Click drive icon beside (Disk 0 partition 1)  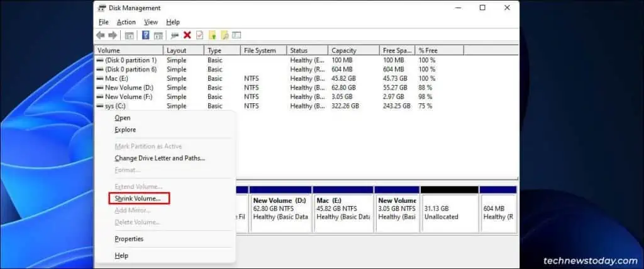click(x=100, y=60)
